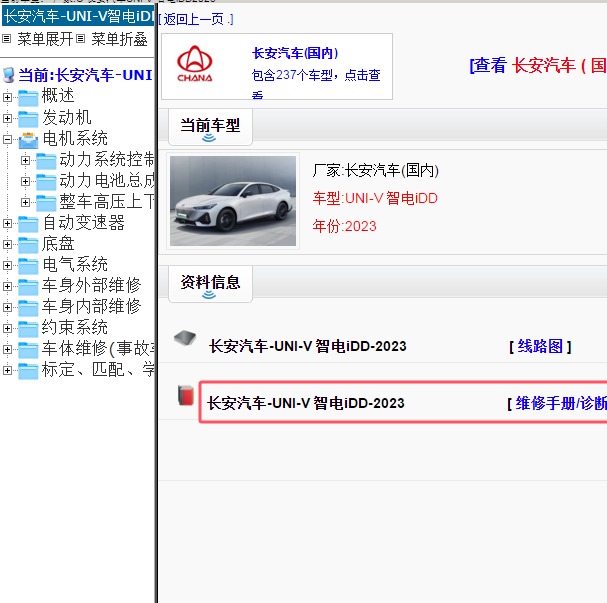607x603 pixels.
Task: Click the 菜单展开 expand-menu icon
Action: [x=7, y=39]
